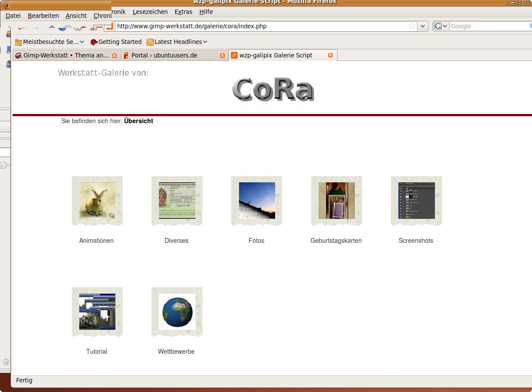Click the CoRa logo heading
Screen dimensions: 532x392
coord(273,89)
